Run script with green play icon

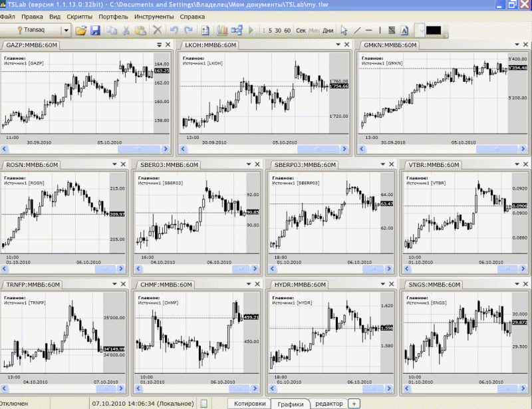pyautogui.click(x=251, y=31)
